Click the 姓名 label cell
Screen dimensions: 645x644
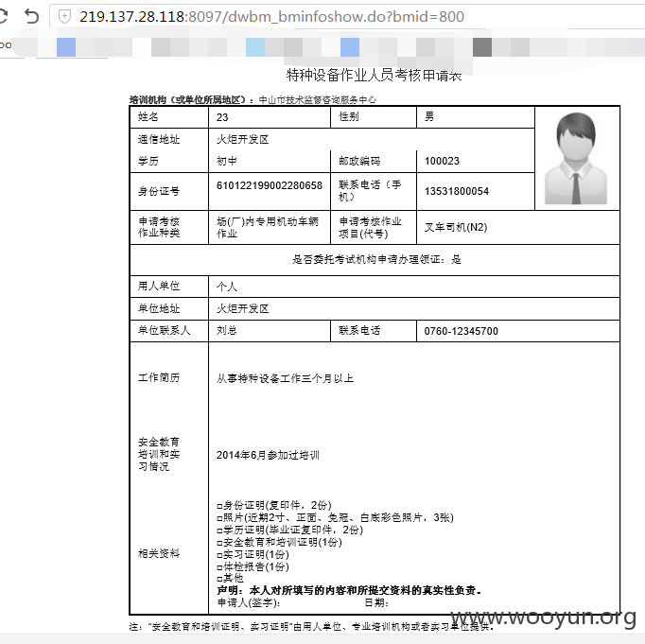[169, 117]
